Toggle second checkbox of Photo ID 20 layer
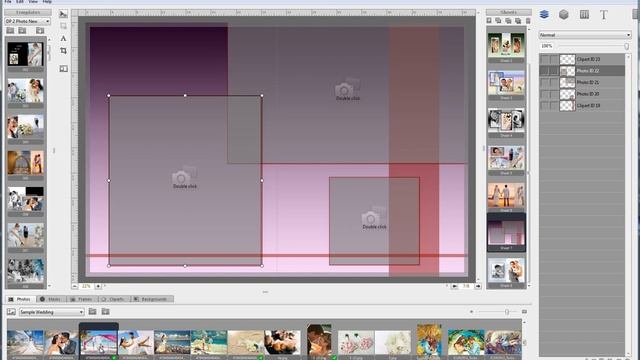Image resolution: width=640 pixels, height=360 pixels. (553, 94)
